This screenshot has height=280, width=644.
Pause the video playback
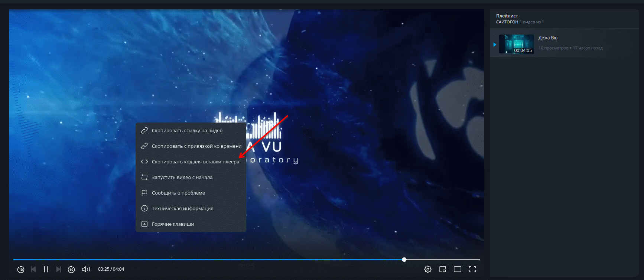point(46,269)
